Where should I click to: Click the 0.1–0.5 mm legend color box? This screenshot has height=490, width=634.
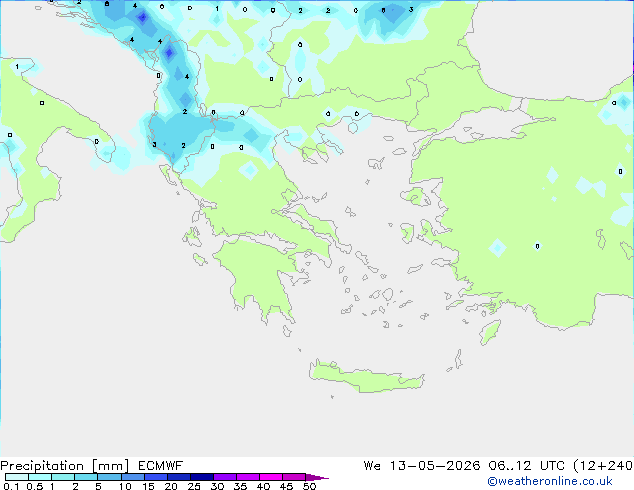[x=17, y=477]
